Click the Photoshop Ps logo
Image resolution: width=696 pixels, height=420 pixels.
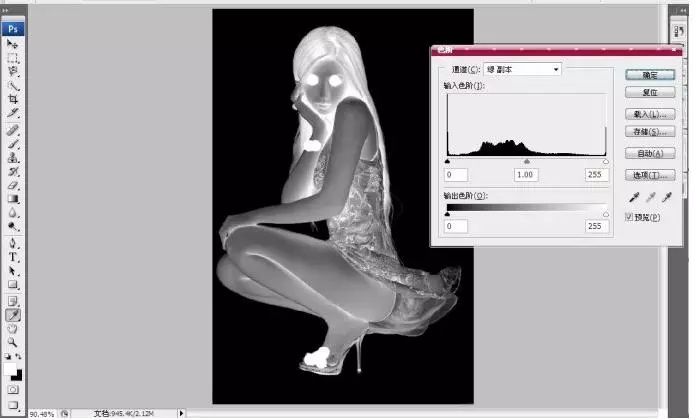click(13, 29)
